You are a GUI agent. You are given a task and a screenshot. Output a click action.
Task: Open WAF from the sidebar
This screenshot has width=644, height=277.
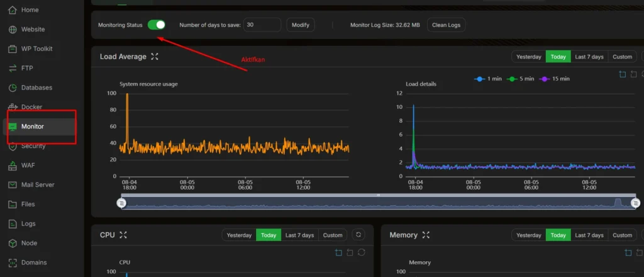pyautogui.click(x=28, y=165)
